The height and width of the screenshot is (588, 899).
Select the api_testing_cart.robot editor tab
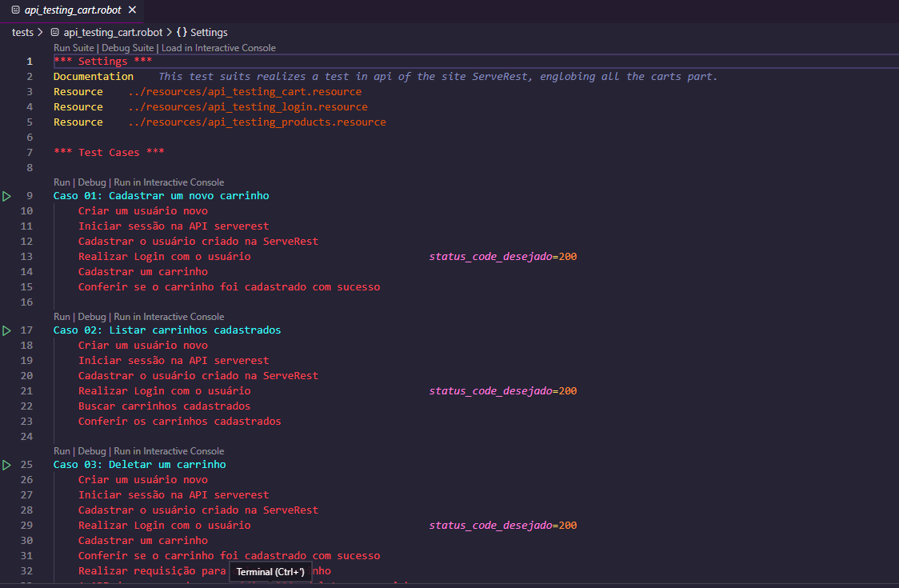[72, 10]
